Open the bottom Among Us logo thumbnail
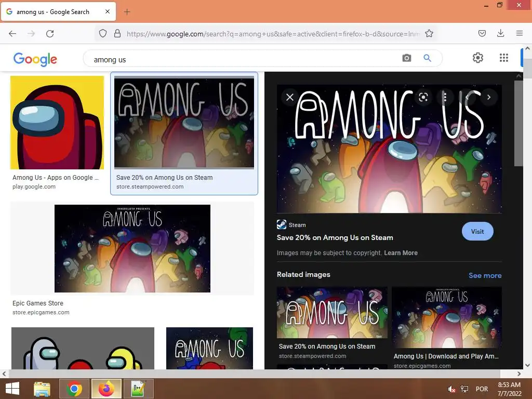 [210, 348]
